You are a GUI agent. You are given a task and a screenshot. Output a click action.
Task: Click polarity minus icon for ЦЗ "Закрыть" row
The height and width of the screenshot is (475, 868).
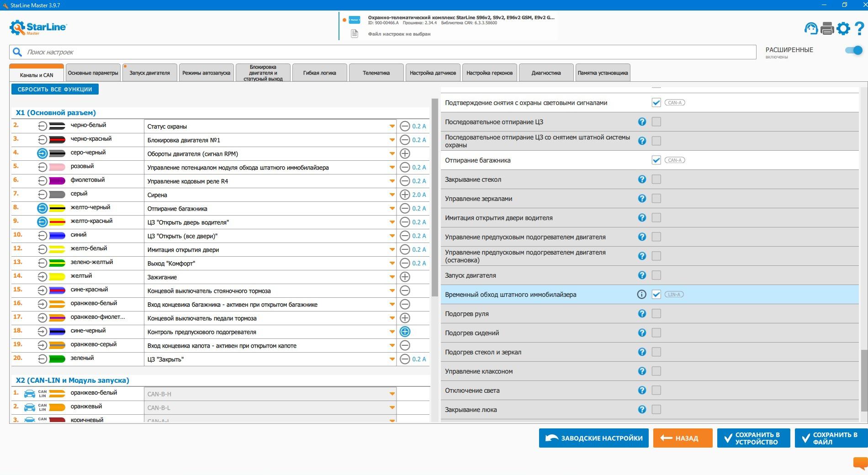(405, 359)
